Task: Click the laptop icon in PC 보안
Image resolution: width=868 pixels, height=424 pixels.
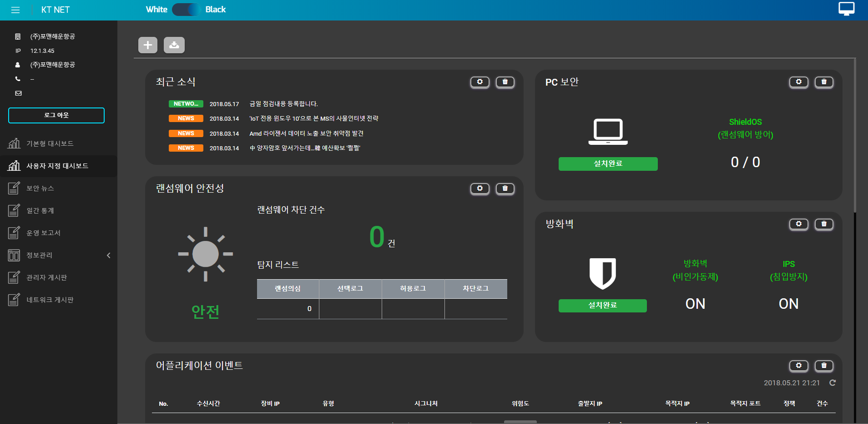Action: (608, 132)
